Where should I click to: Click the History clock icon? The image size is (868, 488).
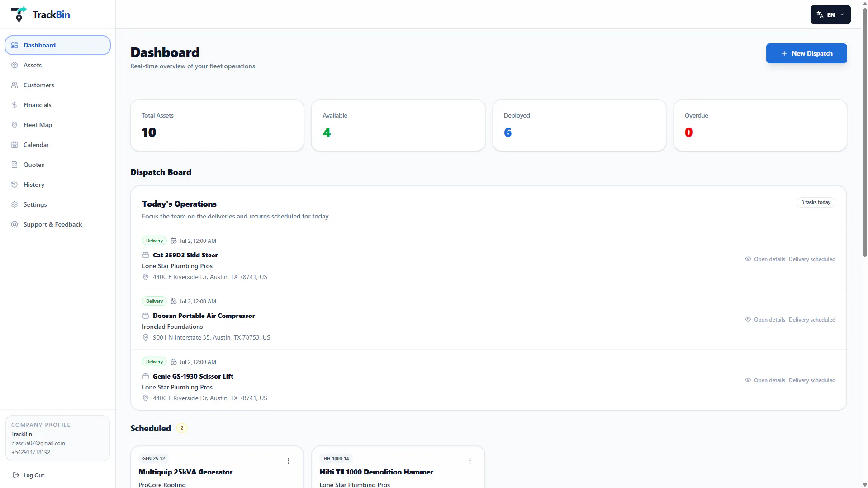[14, 185]
